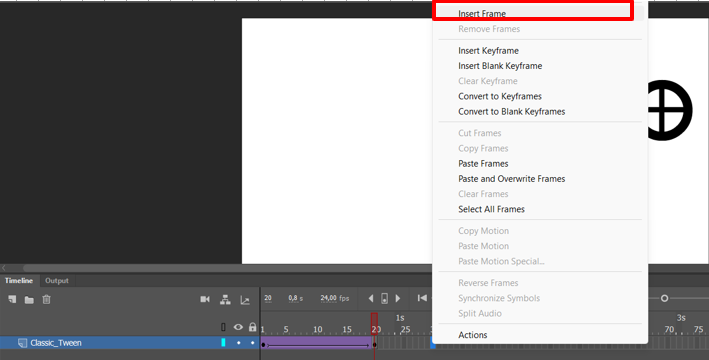
Task: Click the scroll left arrow under stage
Action: coord(4,268)
